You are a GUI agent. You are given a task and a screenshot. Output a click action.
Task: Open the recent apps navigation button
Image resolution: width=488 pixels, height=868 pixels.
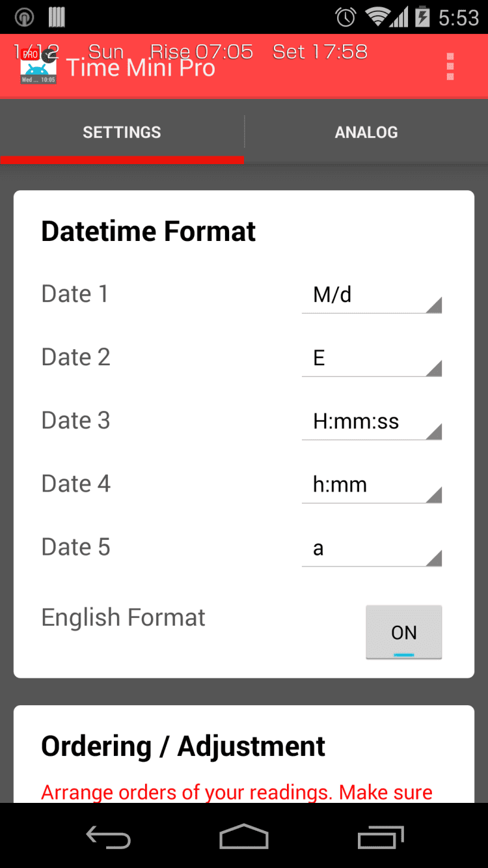381,836
